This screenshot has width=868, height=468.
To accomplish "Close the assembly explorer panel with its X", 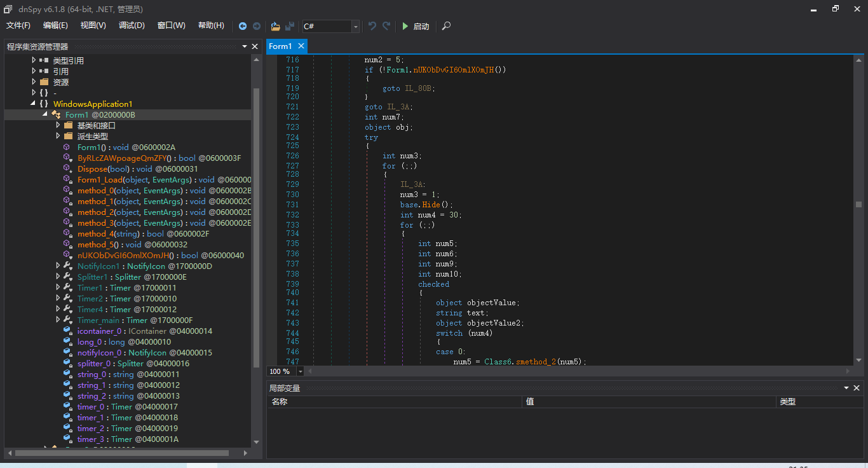I will tap(255, 46).
